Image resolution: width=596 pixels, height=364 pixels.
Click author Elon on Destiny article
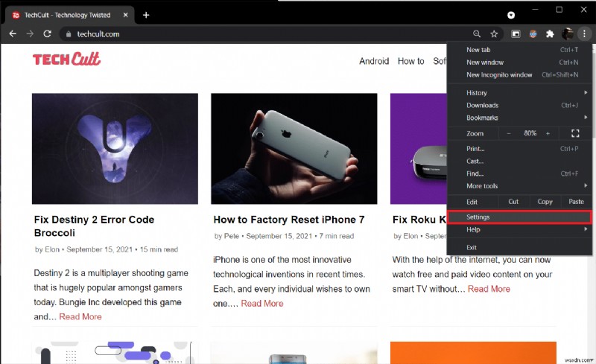point(52,249)
